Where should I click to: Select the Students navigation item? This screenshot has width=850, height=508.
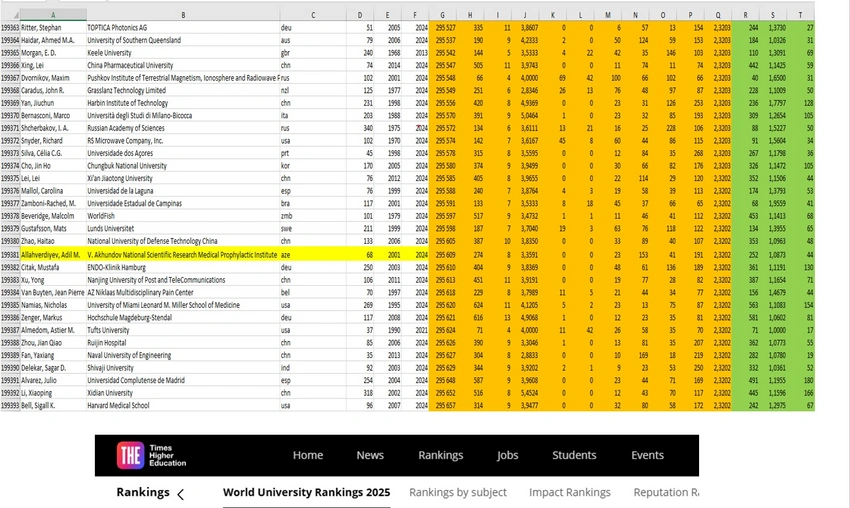click(574, 455)
